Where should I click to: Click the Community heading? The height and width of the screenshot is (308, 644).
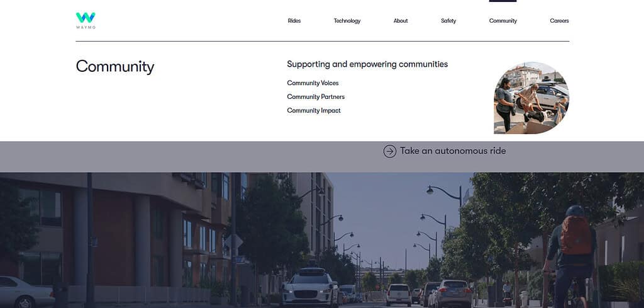pyautogui.click(x=115, y=67)
